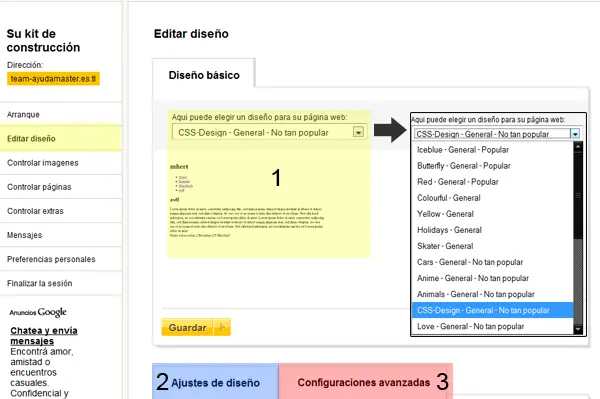Select highlighted CSS-Design list option
This screenshot has height=399, width=600.
(492, 310)
